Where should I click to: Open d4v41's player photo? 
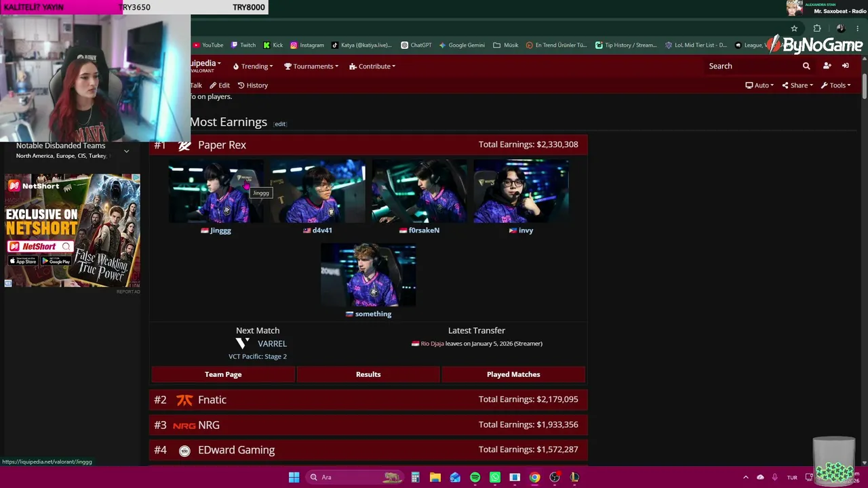point(317,191)
